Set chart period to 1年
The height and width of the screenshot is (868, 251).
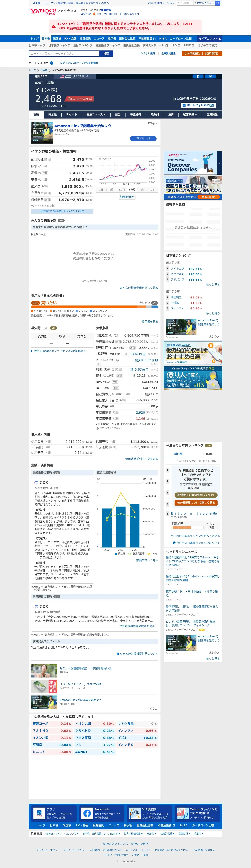coord(143,190)
